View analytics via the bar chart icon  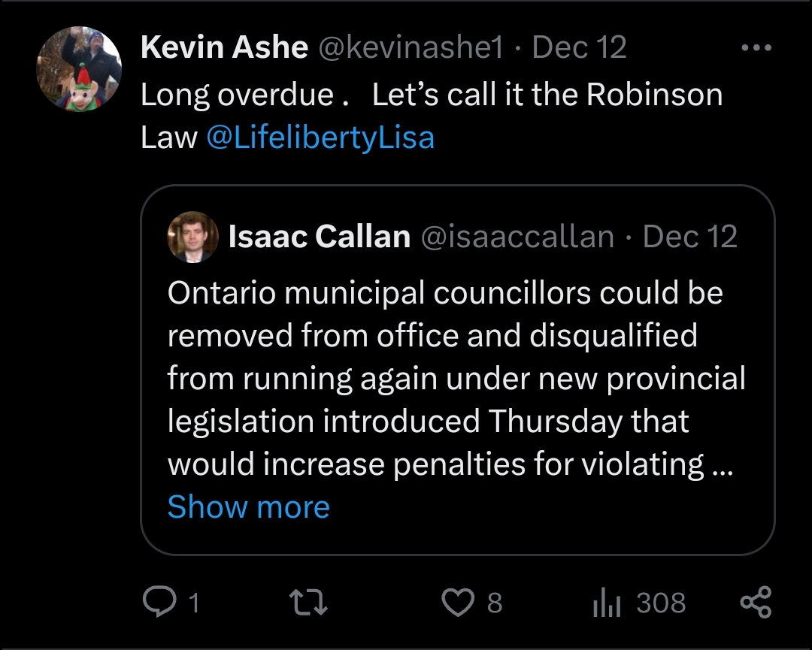[x=606, y=603]
